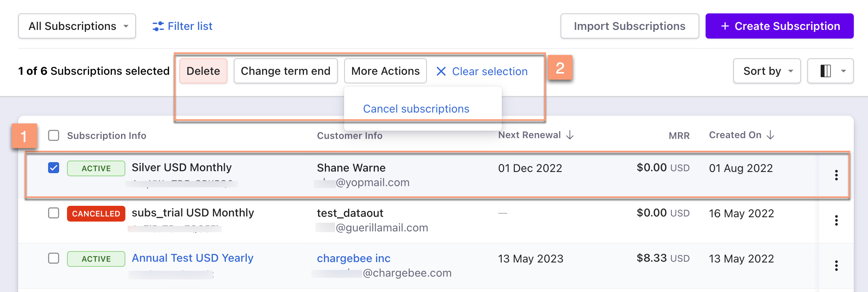Screen dimensions: 868x292
Task: Expand the All Subscriptions dropdown
Action: [x=77, y=26]
